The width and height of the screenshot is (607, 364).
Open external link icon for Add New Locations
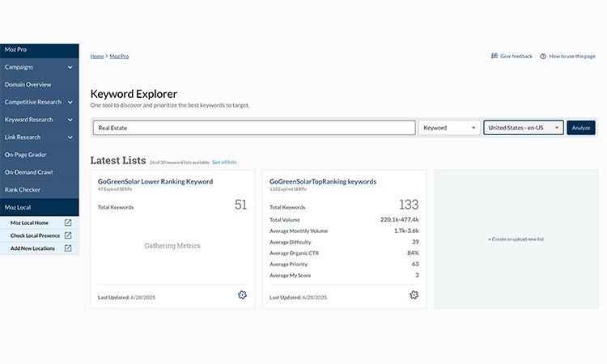tap(68, 248)
